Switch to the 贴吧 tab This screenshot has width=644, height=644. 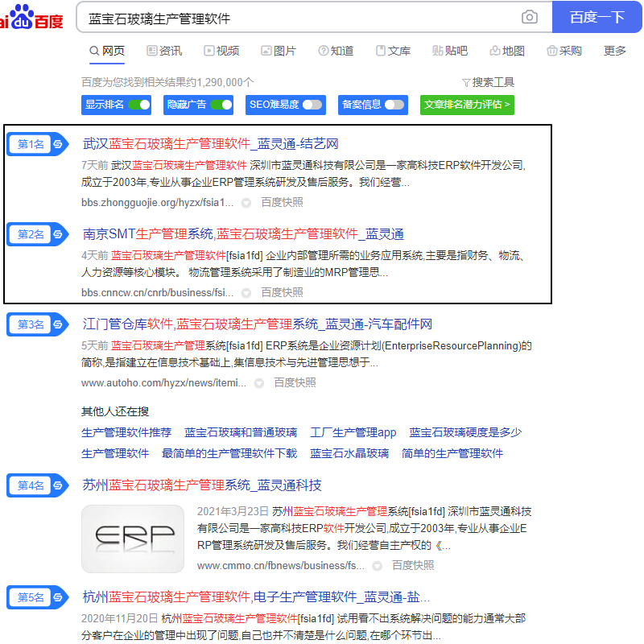click(x=450, y=51)
